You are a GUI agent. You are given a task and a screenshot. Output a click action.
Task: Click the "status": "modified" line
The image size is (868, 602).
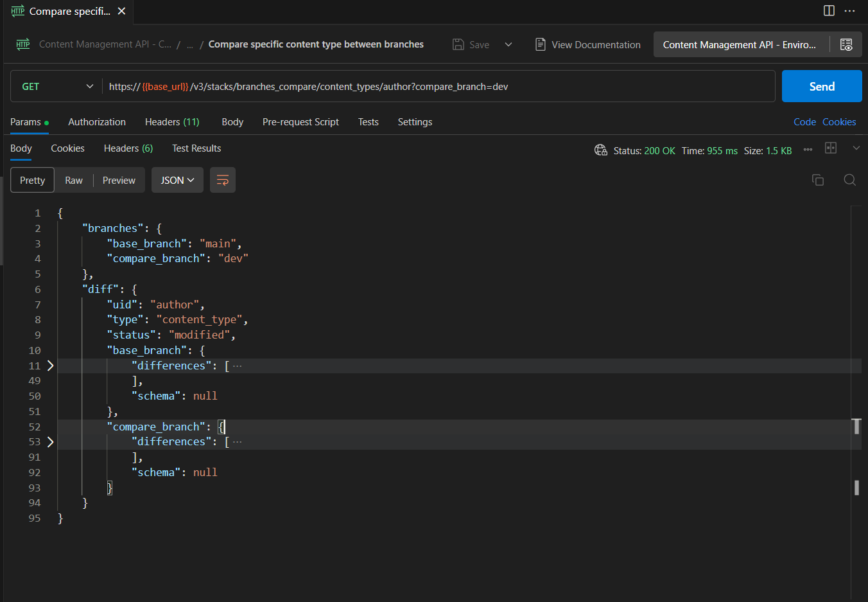point(171,335)
